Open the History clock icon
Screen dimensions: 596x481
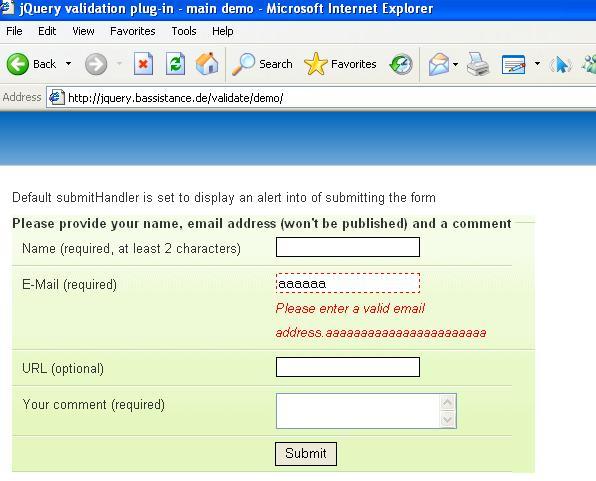coord(401,64)
